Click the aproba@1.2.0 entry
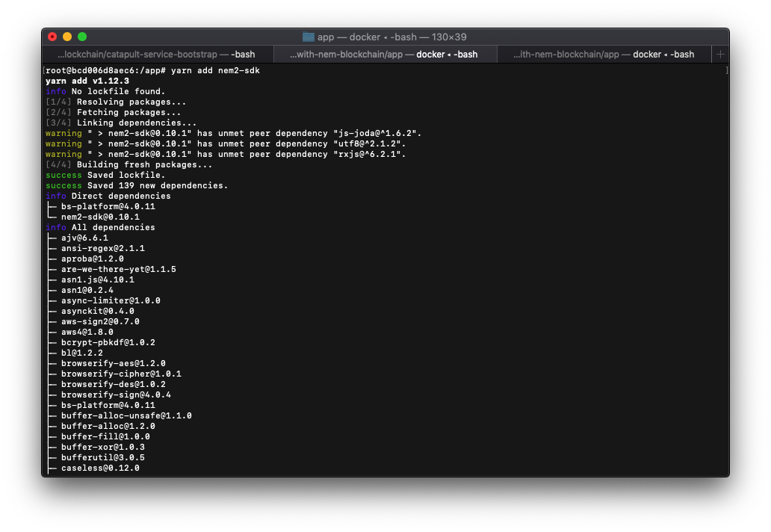The height and width of the screenshot is (532, 771). [x=93, y=259]
